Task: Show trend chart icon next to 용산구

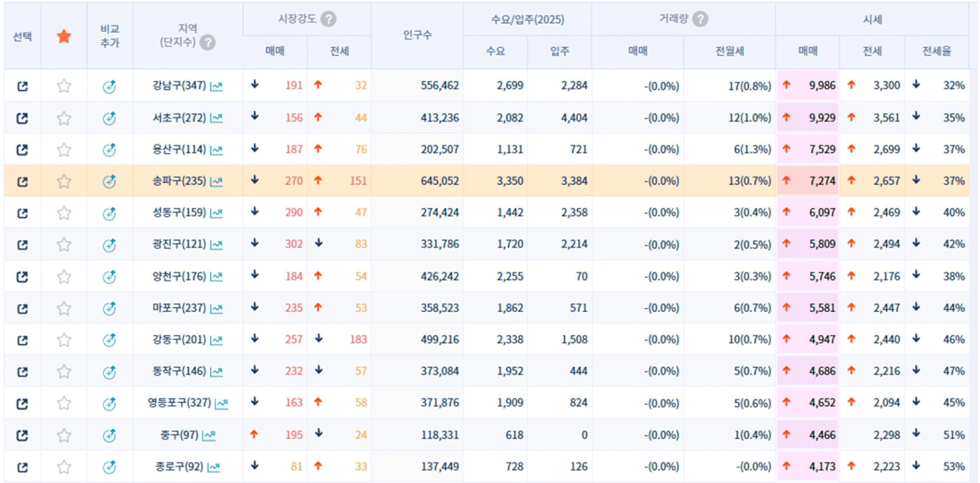Action: pyautogui.click(x=216, y=150)
